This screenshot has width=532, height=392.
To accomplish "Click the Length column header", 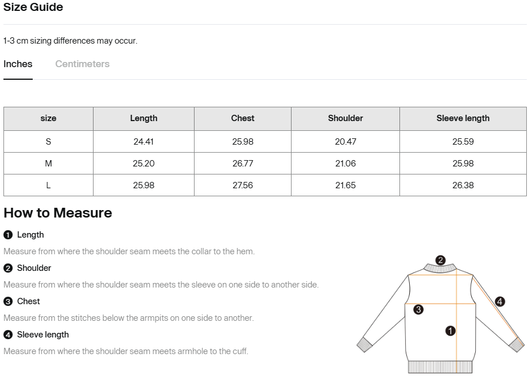I will coord(143,118).
